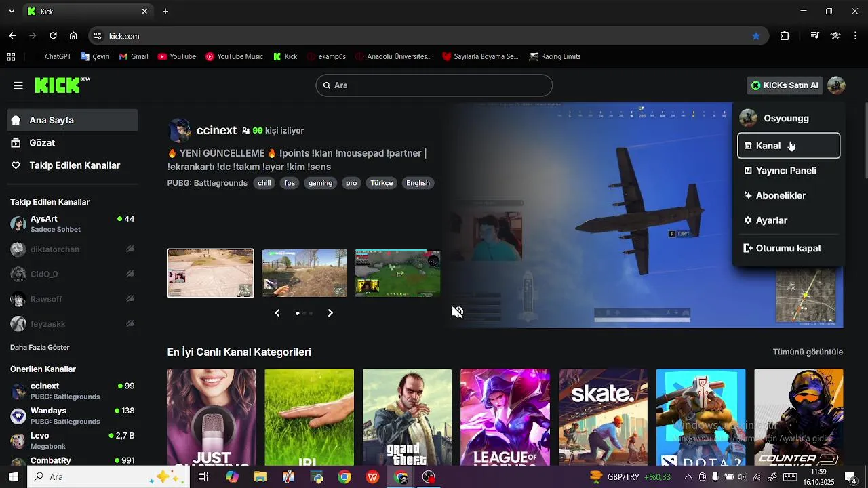The width and height of the screenshot is (868, 488).
Task: Click Tümünü görüntüle link
Action: coord(808,352)
